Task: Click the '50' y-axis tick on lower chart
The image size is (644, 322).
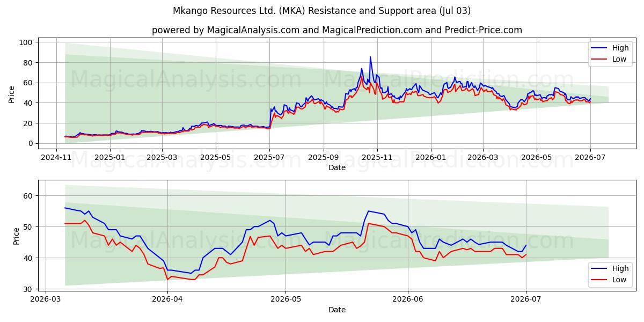Action: coord(28,227)
